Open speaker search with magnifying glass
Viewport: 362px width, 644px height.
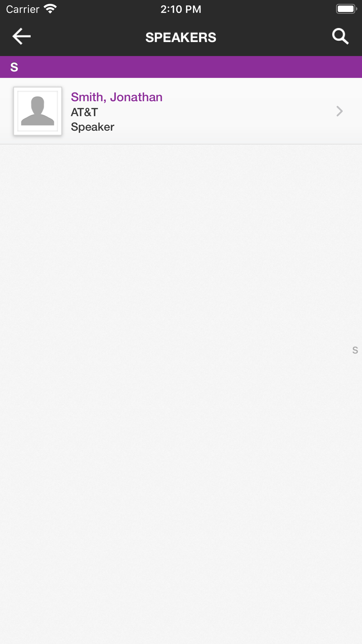click(x=340, y=37)
